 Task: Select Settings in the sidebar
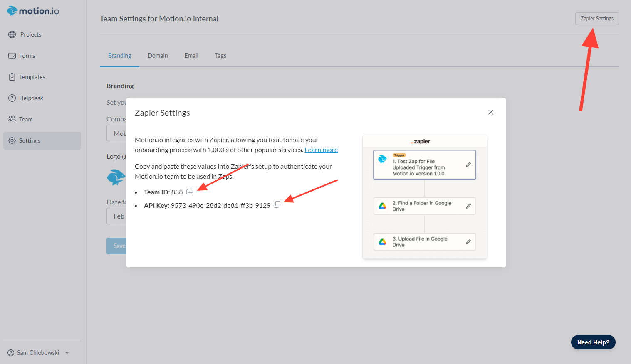point(30,140)
